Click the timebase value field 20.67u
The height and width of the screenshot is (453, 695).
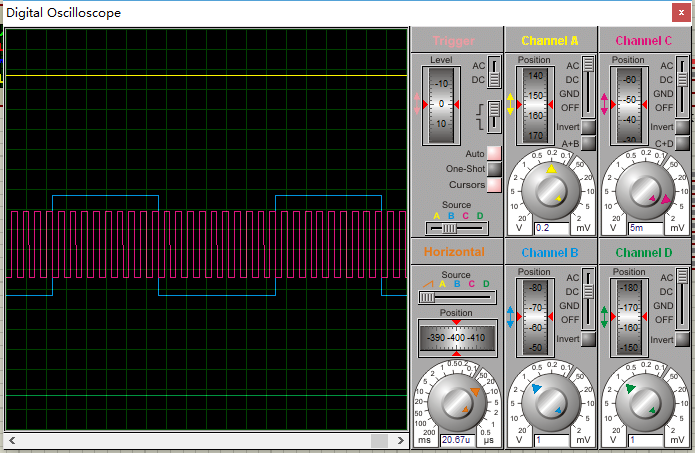(x=457, y=440)
